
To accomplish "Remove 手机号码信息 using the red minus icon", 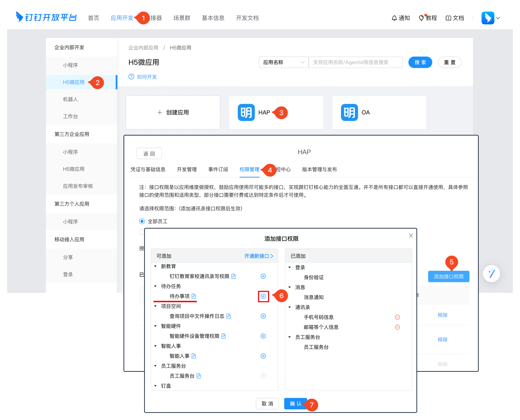I will [397, 317].
